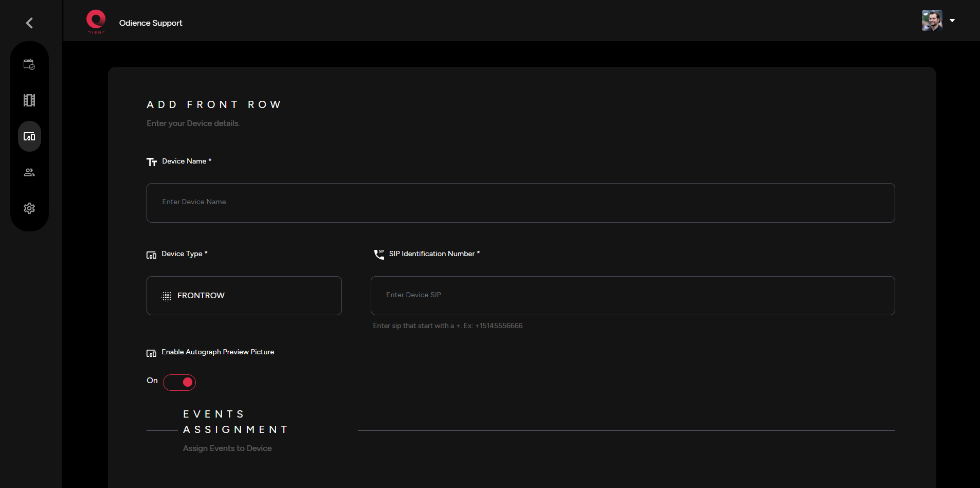Open the settings gear sidebar icon
This screenshot has height=488, width=980.
29,208
